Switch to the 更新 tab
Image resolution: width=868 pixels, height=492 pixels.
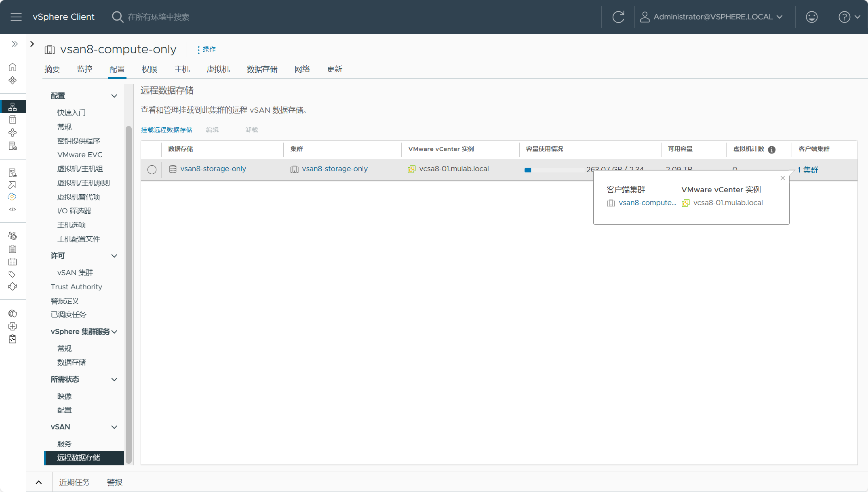pos(335,69)
